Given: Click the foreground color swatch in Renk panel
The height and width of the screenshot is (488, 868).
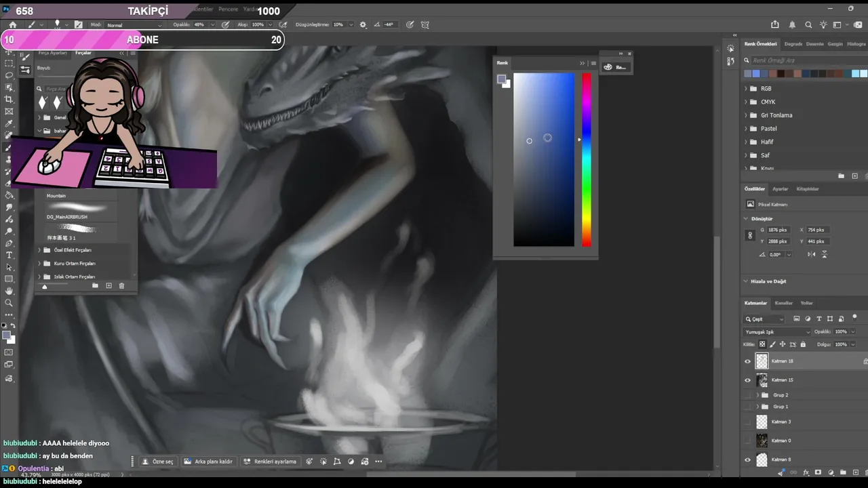Looking at the screenshot, I should click(x=502, y=79).
